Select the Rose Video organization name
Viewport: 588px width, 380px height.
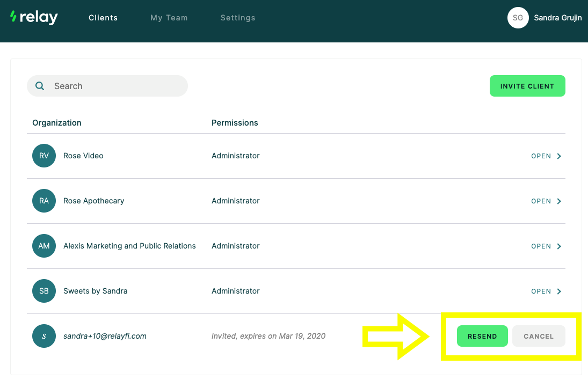(83, 156)
